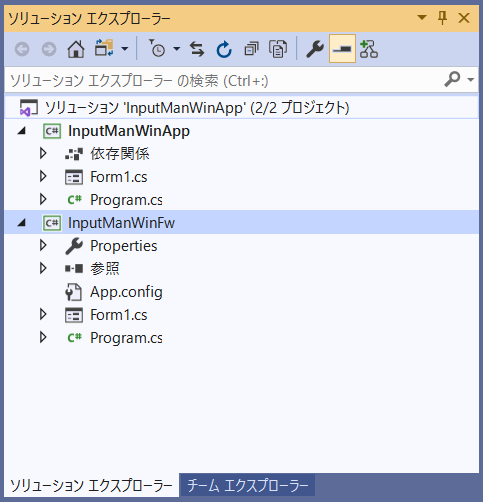Expand Program.cs under InputManWinApp

(x=43, y=199)
